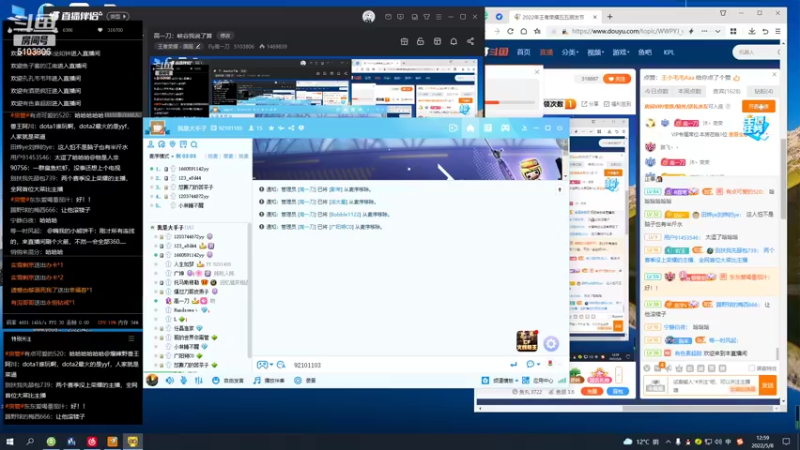Open the browser hamburger menu
The width and height of the screenshot is (800, 450).
(778, 31)
